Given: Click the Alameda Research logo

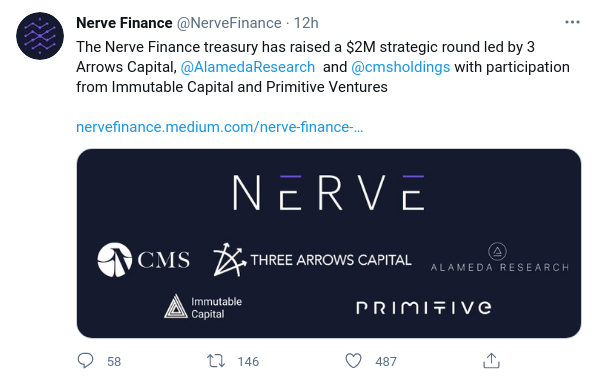Looking at the screenshot, I should 500,257.
